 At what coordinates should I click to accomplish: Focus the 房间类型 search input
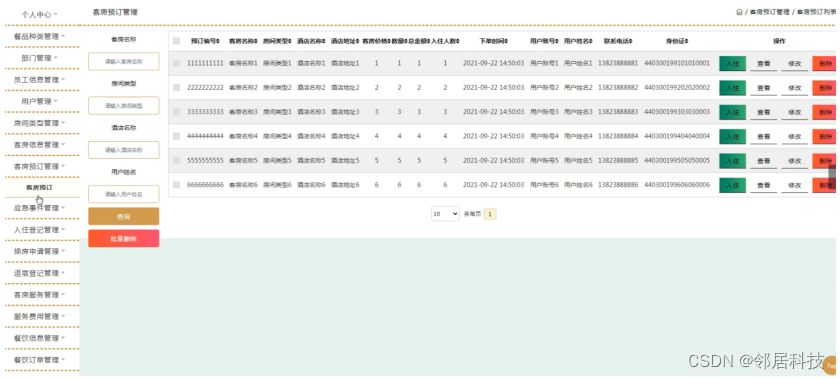(x=124, y=106)
